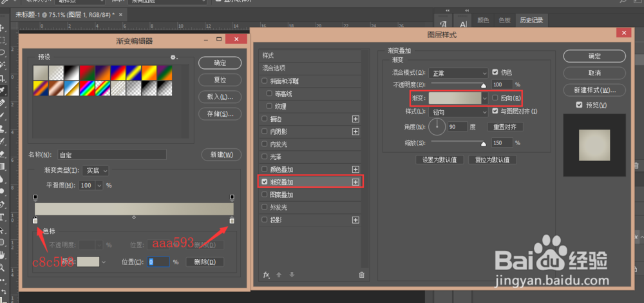Click the rainbow gradient preset thumbnail
Viewport: 644px width, 303px height.
click(87, 87)
